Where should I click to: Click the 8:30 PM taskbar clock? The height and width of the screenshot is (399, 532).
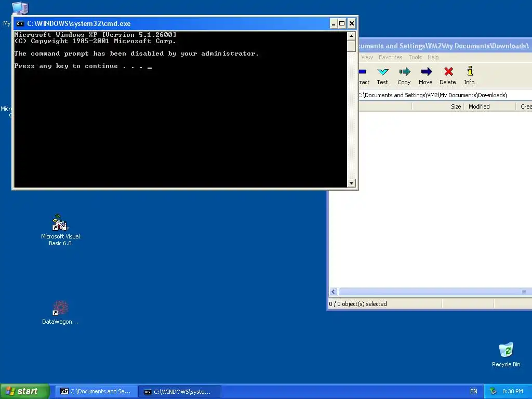[x=513, y=391]
